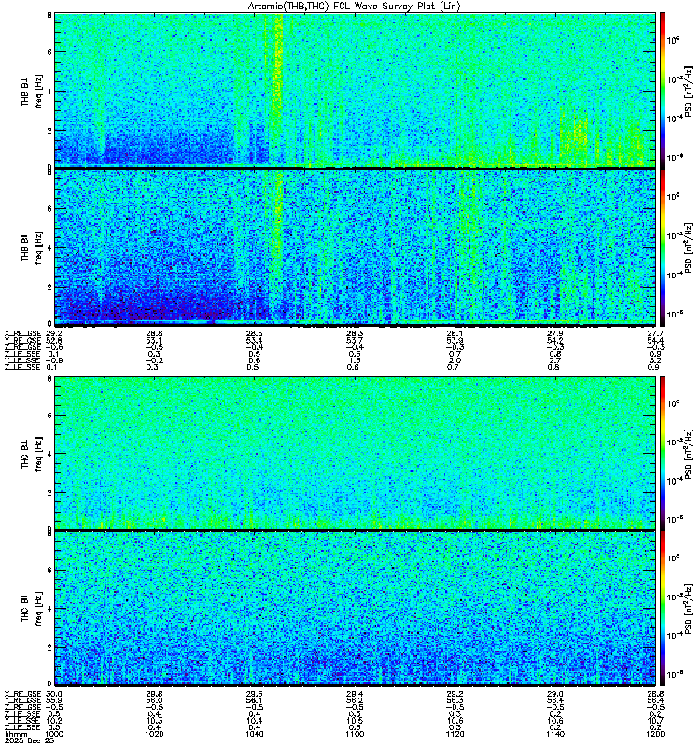Viewport: 700px width, 747px height.
Task: Click the THB B∥ spectrogram panel
Action: [355, 247]
